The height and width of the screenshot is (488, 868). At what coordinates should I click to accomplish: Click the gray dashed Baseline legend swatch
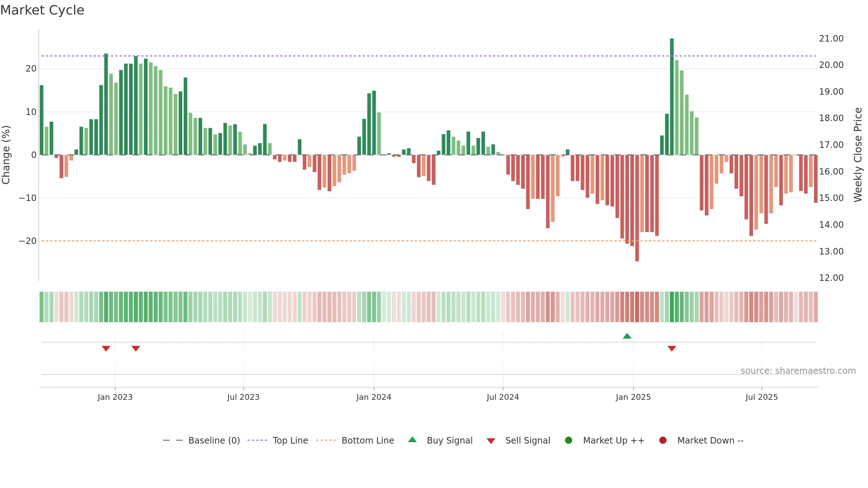pyautogui.click(x=173, y=440)
